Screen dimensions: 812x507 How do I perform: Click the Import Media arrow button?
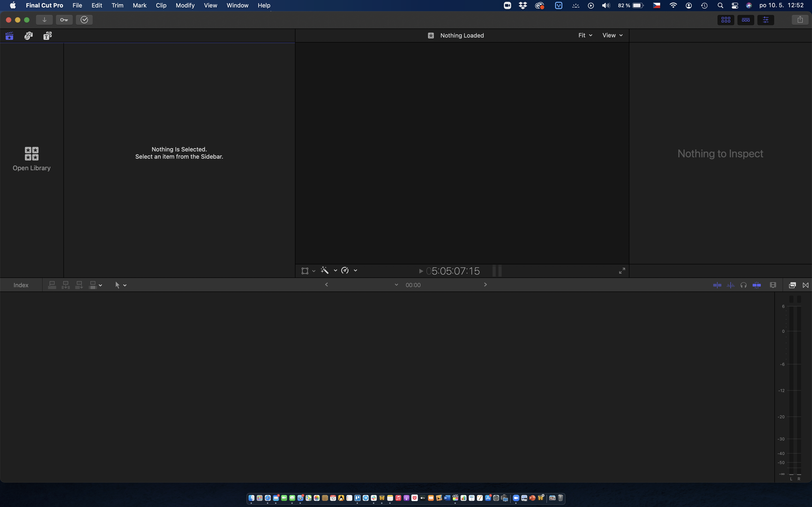44,20
